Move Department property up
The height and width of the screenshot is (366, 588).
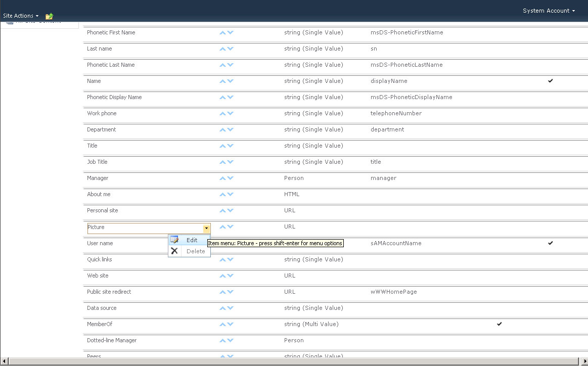pos(222,130)
